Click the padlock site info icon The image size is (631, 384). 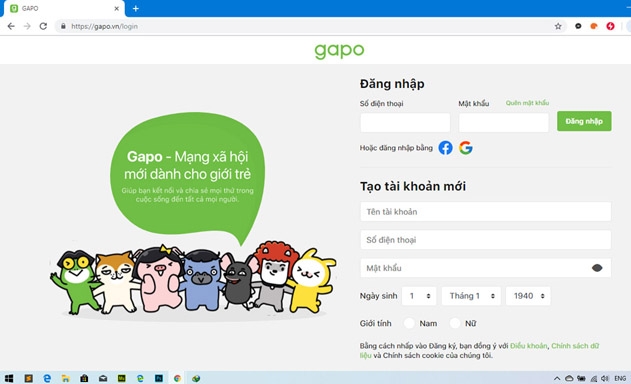(x=63, y=26)
